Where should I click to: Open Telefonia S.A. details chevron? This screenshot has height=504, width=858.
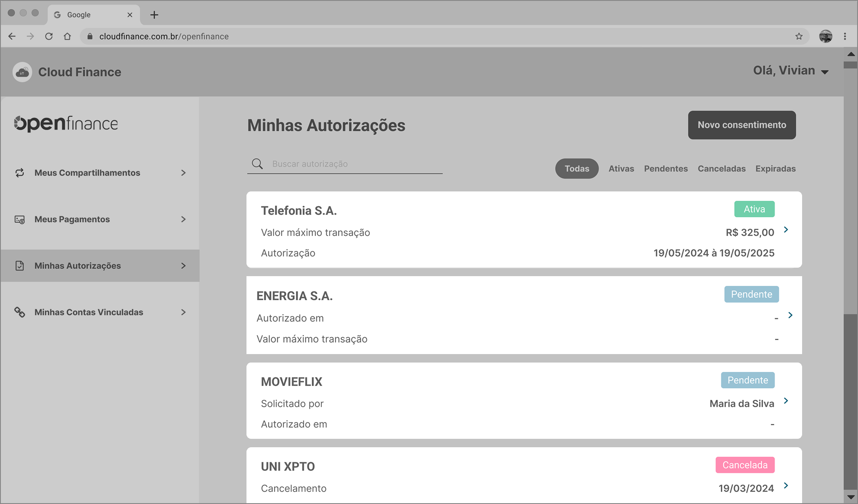786,230
